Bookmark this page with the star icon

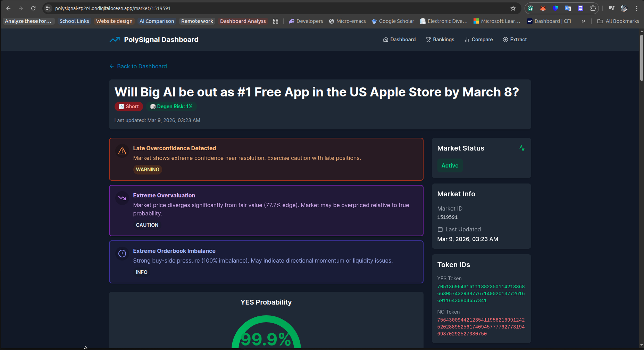513,8
